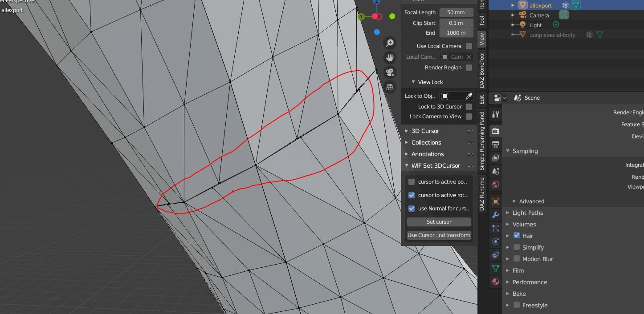The height and width of the screenshot is (314, 644).
Task: Open the Physics properties tab icon
Action: (x=495, y=242)
